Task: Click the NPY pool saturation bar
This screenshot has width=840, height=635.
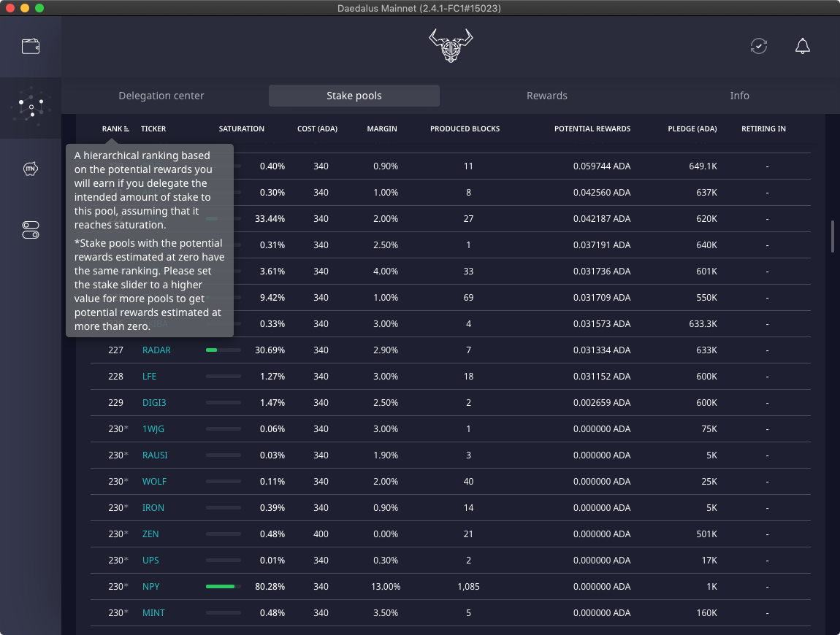Action: tap(224, 586)
